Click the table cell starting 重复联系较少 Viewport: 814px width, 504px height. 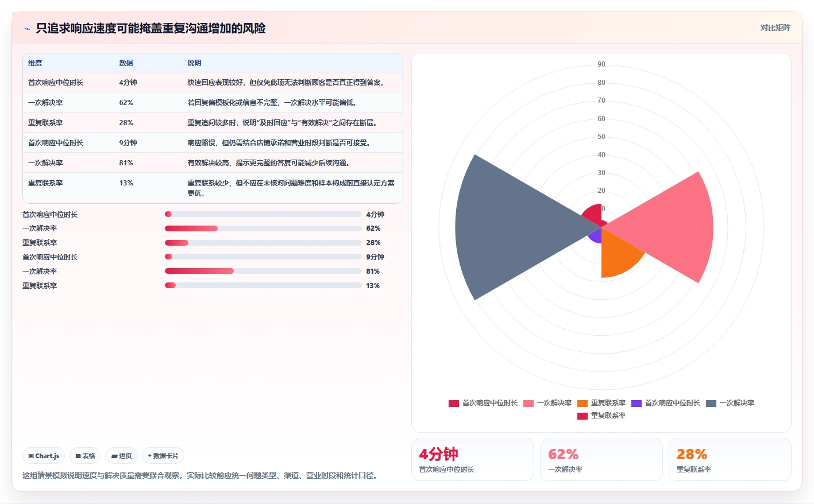click(x=293, y=188)
